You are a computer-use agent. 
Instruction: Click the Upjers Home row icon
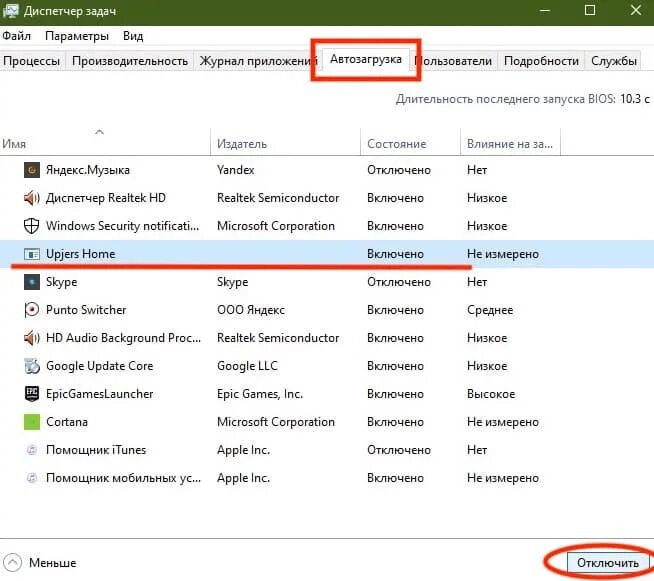pos(32,254)
